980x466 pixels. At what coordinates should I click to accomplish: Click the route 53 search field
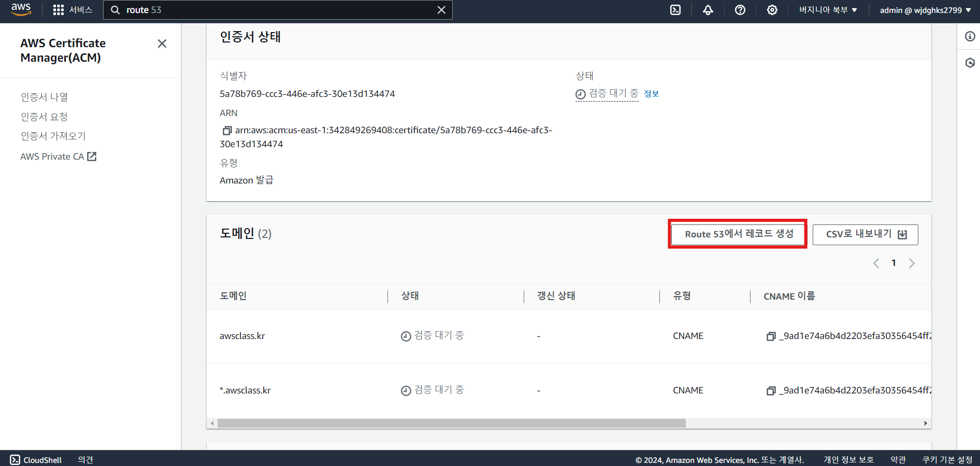click(x=278, y=10)
